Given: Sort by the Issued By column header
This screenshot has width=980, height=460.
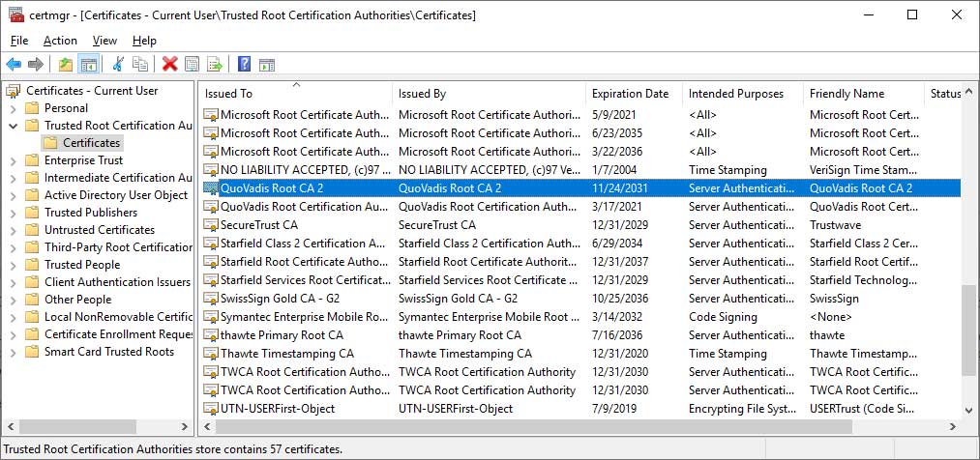Looking at the screenshot, I should 422,94.
